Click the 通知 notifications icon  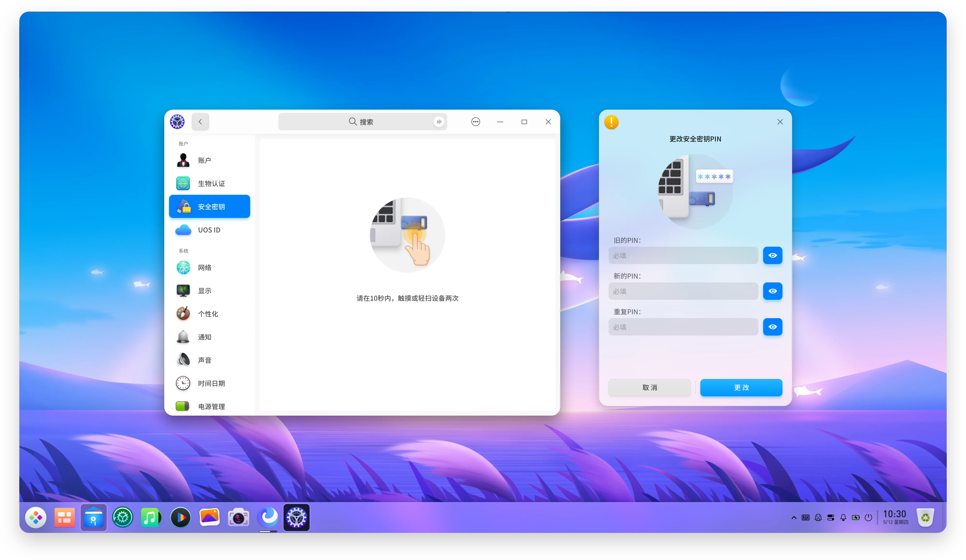[x=183, y=337]
